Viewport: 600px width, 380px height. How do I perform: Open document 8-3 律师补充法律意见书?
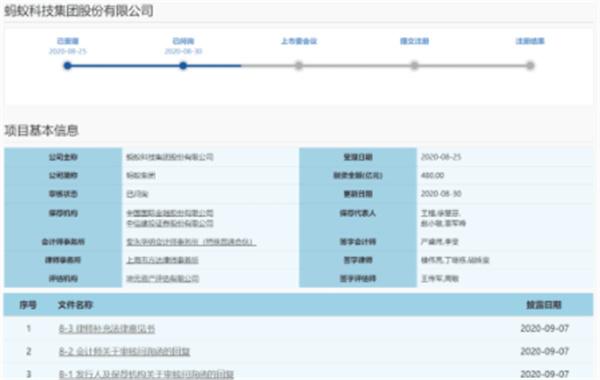pyautogui.click(x=107, y=329)
